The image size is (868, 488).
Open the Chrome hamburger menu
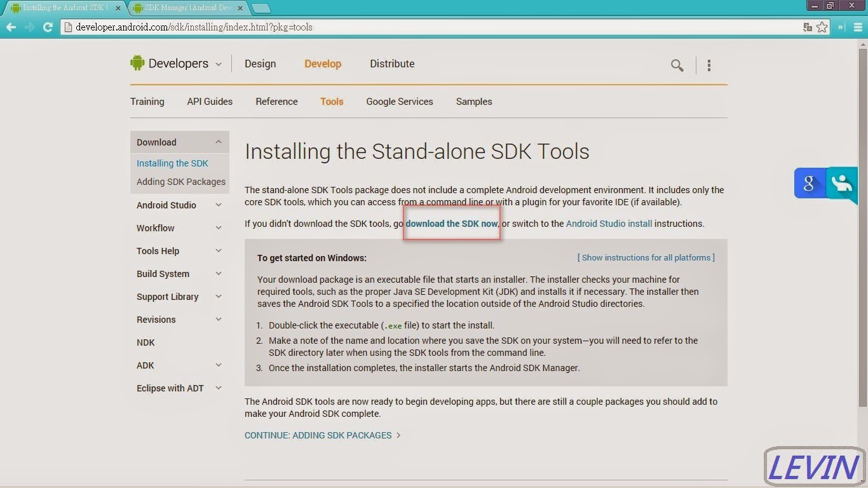pos(858,27)
